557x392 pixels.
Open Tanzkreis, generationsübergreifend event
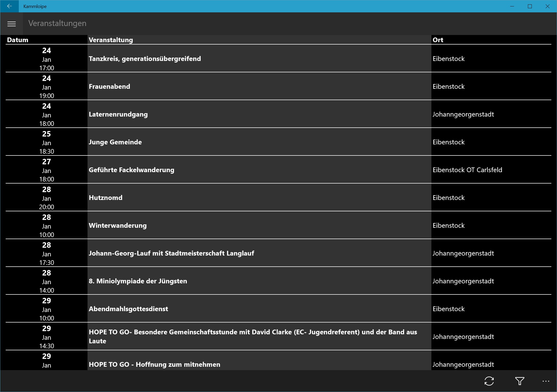(145, 59)
